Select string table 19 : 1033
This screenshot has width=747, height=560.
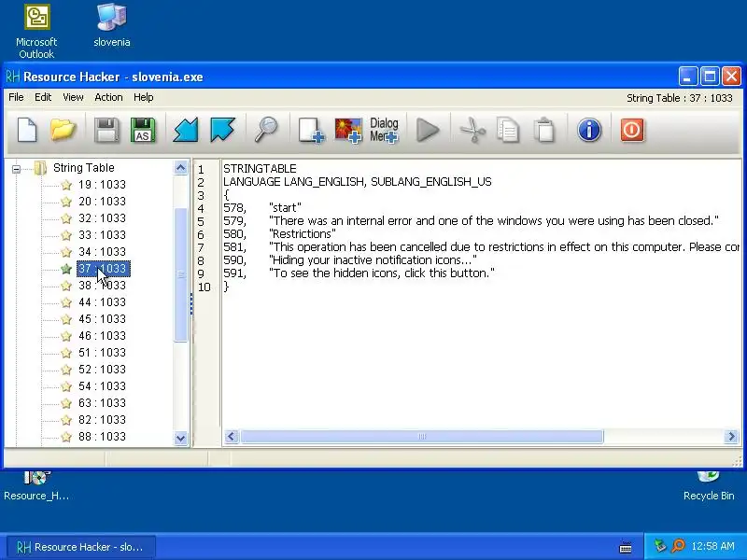pyautogui.click(x=102, y=184)
